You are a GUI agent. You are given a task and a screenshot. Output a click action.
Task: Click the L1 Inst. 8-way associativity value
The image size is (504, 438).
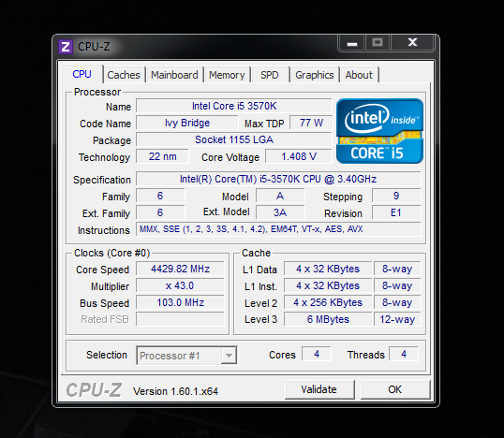pyautogui.click(x=397, y=285)
